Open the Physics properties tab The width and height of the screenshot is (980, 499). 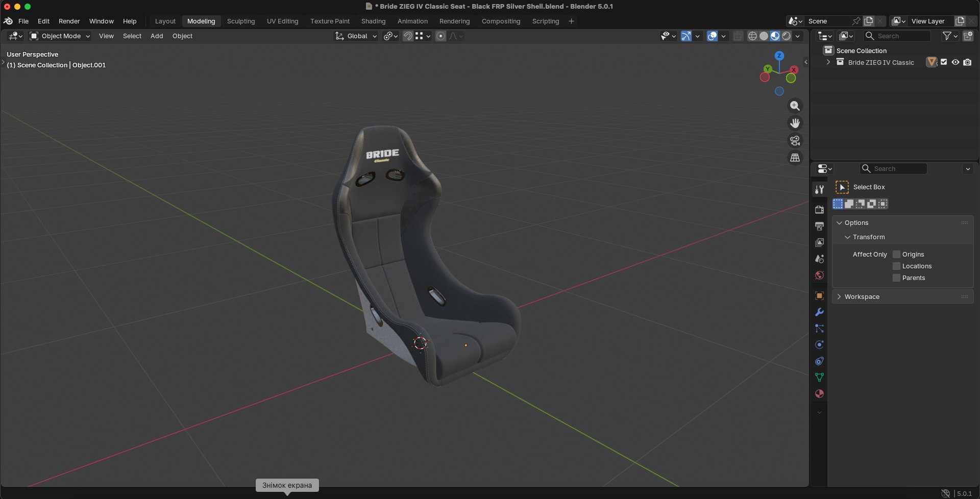(819, 344)
